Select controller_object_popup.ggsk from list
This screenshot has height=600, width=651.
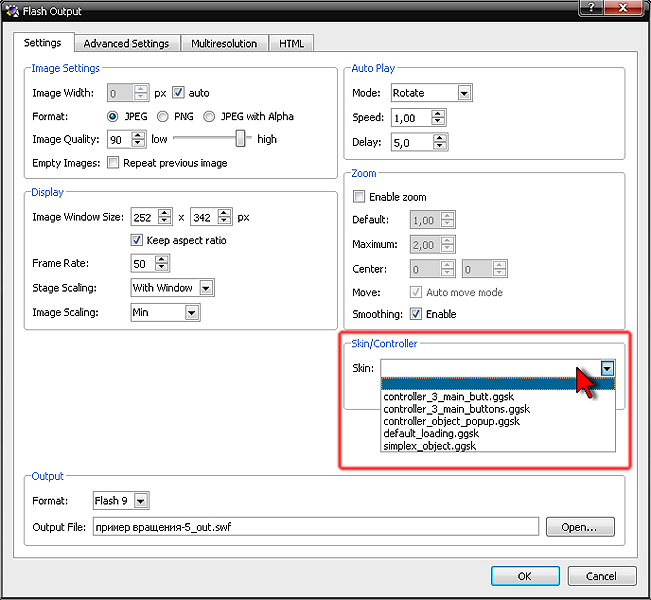click(x=498, y=421)
